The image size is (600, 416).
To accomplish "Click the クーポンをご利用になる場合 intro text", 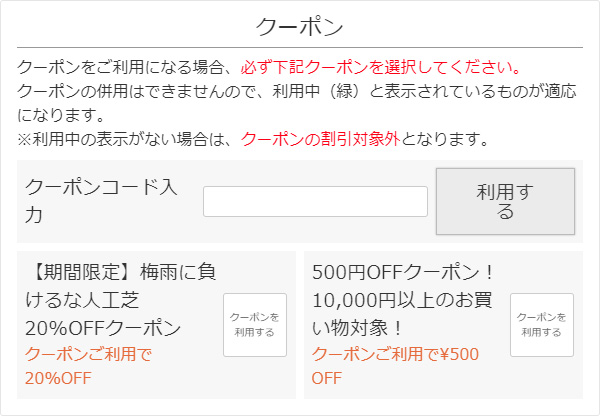I will 125,68.
